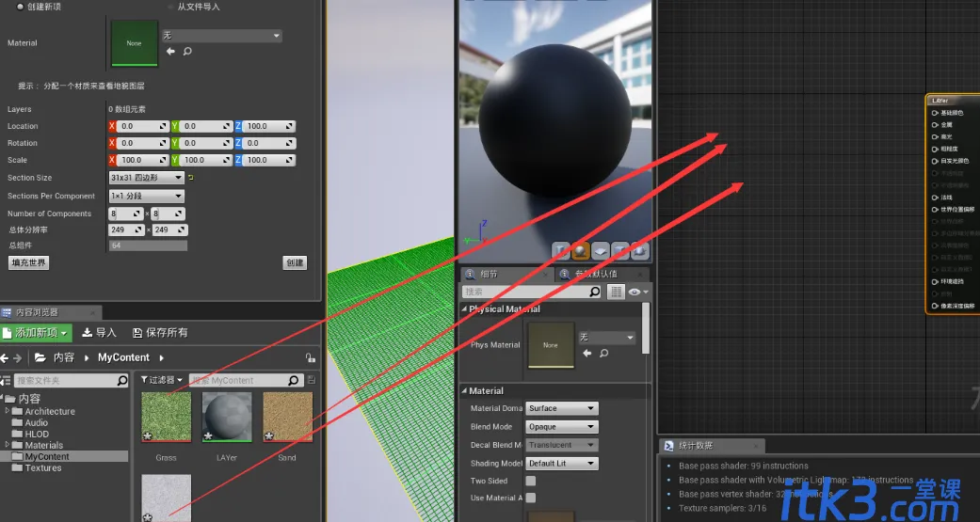Image resolution: width=980 pixels, height=522 pixels.
Task: Collapse the Physical Material section
Action: pos(464,309)
